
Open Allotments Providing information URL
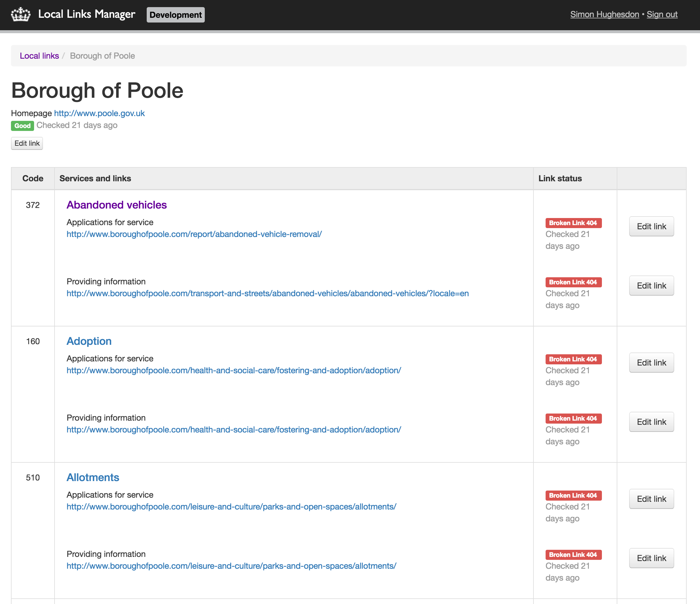231,566
